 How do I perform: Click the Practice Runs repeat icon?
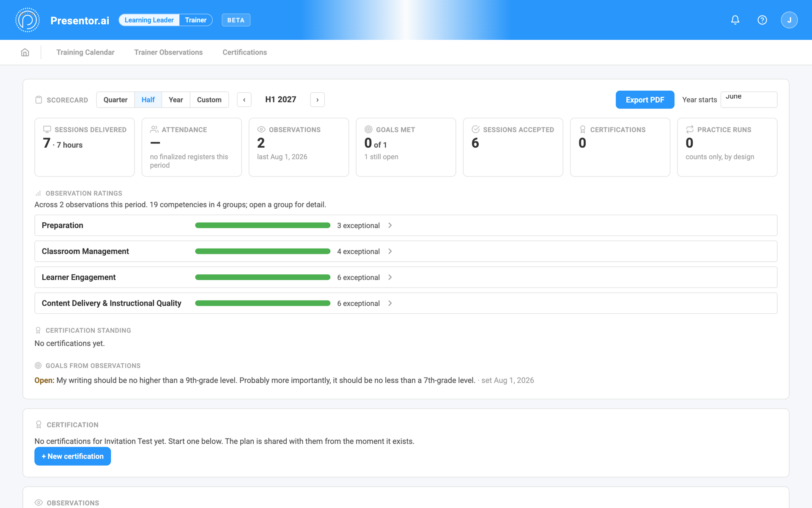pyautogui.click(x=690, y=130)
